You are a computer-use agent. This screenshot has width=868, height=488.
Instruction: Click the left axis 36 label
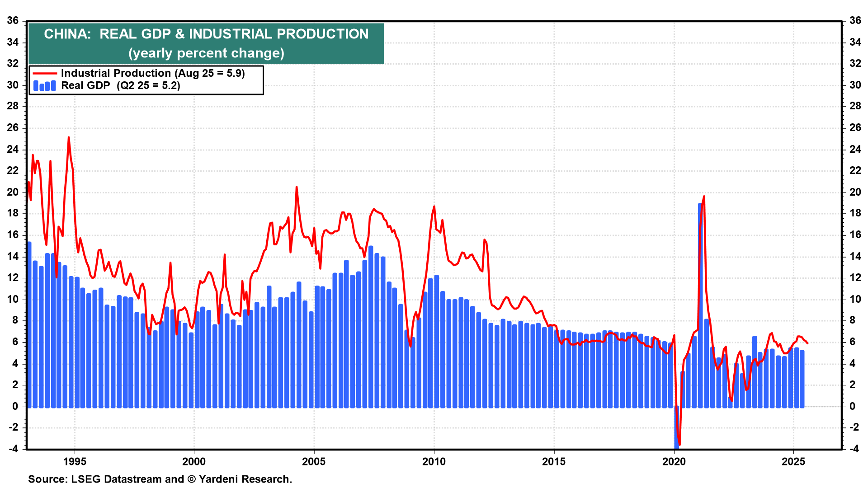click(13, 21)
